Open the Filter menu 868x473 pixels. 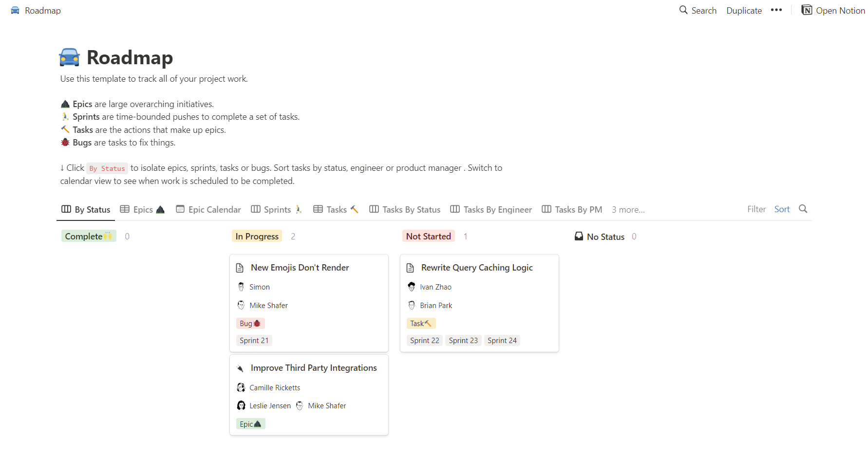[756, 209]
